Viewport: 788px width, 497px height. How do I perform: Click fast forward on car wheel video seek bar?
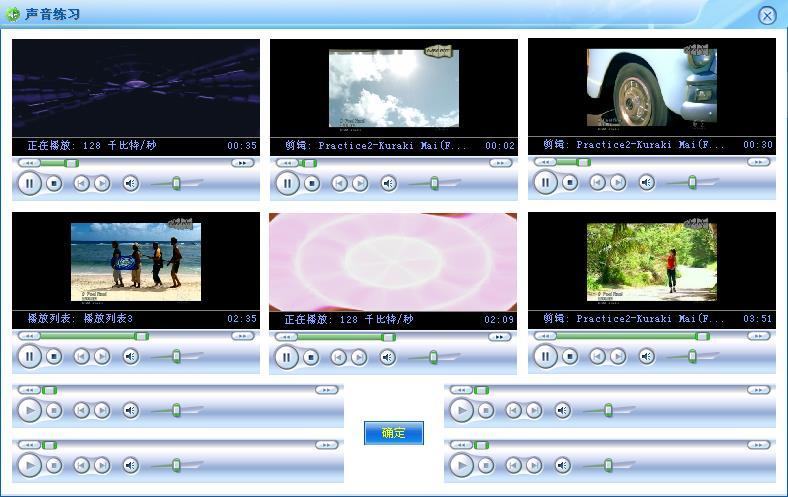click(x=758, y=162)
